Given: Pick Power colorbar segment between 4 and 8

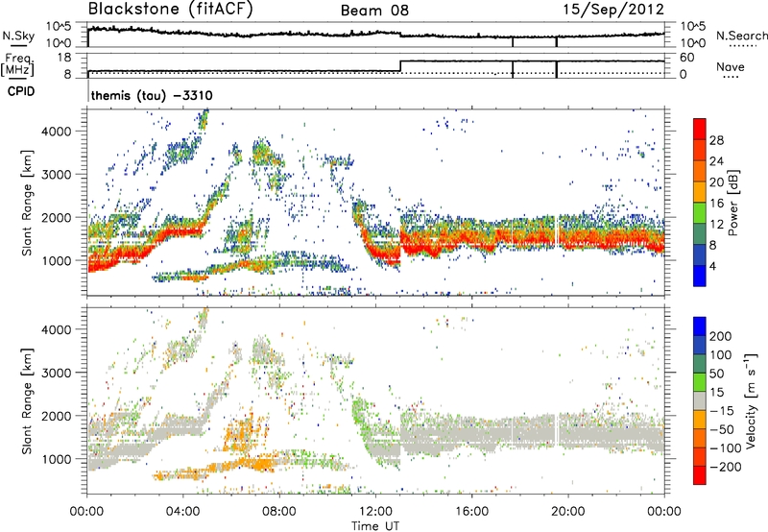Looking at the screenshot, I should point(700,255).
